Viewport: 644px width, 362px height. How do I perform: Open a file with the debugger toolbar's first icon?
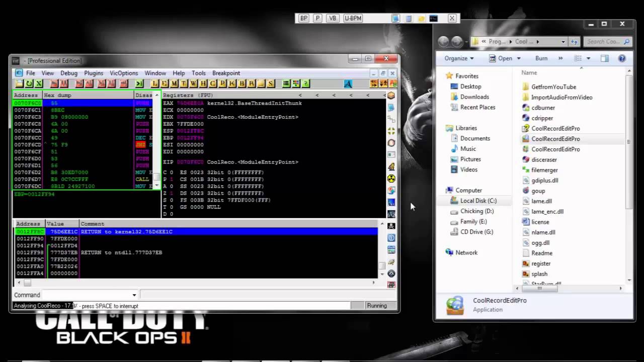[x=19, y=83]
